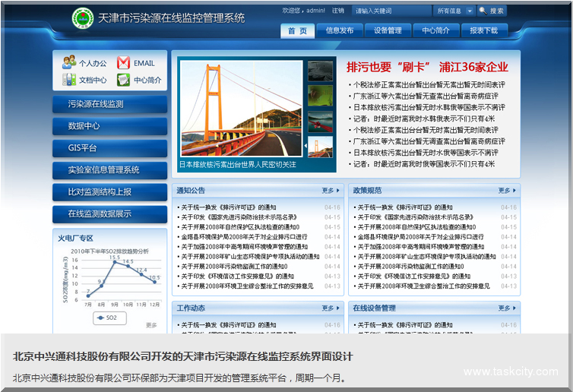Screen dimensions: 573x392
Task: Open 政策规范 item 关于印发《环境信访工作安排意见》
Action: [x=413, y=277]
